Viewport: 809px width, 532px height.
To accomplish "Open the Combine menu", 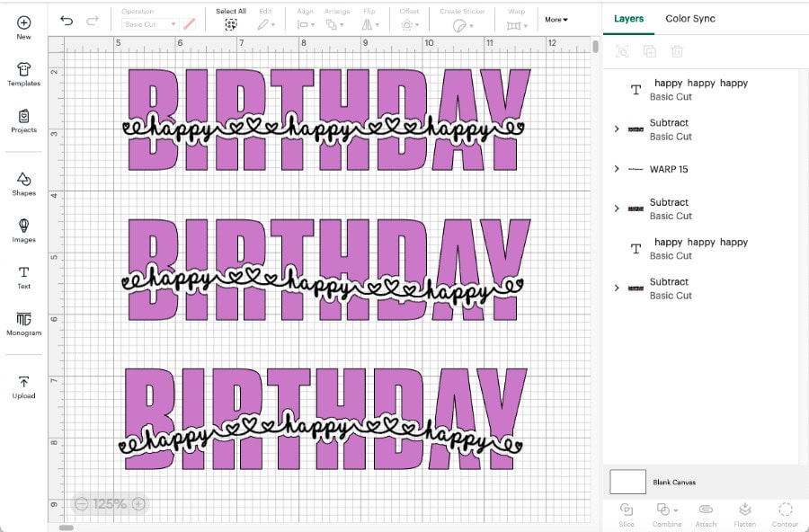I will tap(667, 514).
